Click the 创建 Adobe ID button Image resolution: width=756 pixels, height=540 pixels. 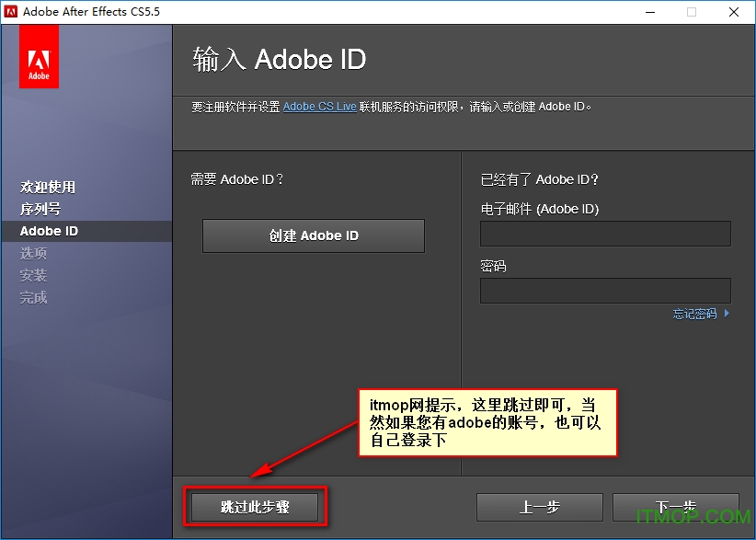[313, 236]
